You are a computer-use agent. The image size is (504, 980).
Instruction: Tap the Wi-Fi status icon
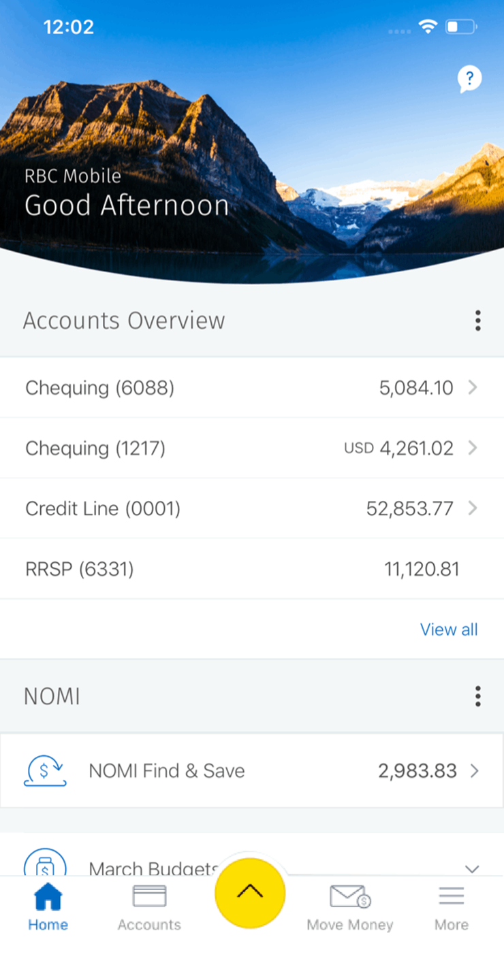(x=428, y=27)
